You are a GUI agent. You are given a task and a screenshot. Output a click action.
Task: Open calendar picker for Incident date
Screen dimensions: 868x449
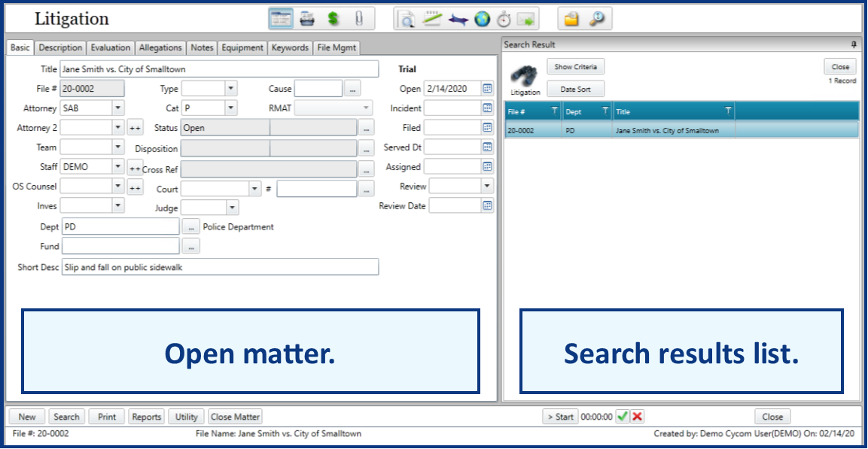[x=487, y=108]
